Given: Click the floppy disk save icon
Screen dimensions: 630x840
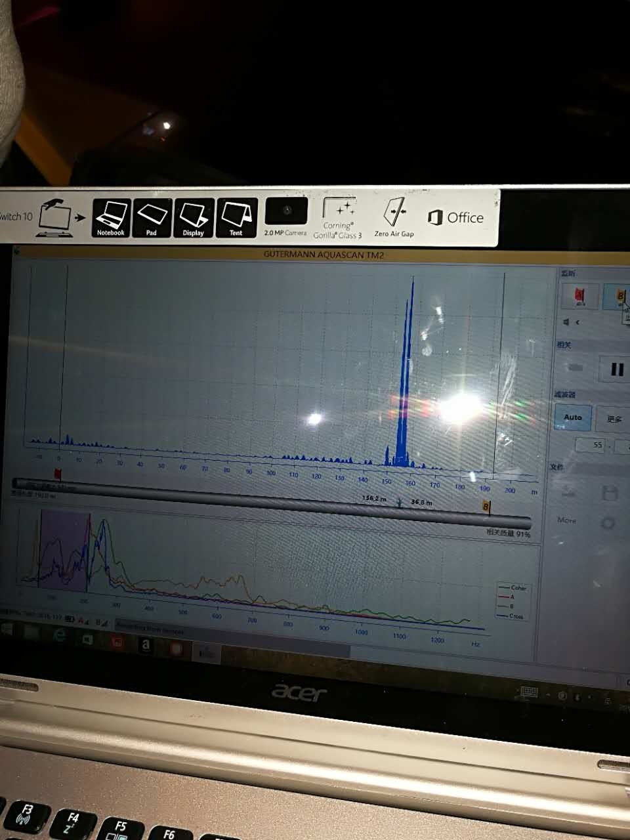Looking at the screenshot, I should pos(610,493).
